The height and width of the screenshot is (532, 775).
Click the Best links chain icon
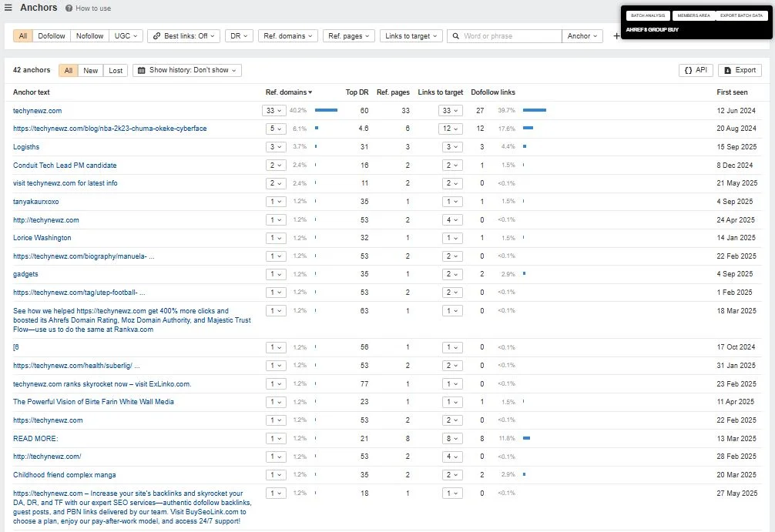[156, 36]
